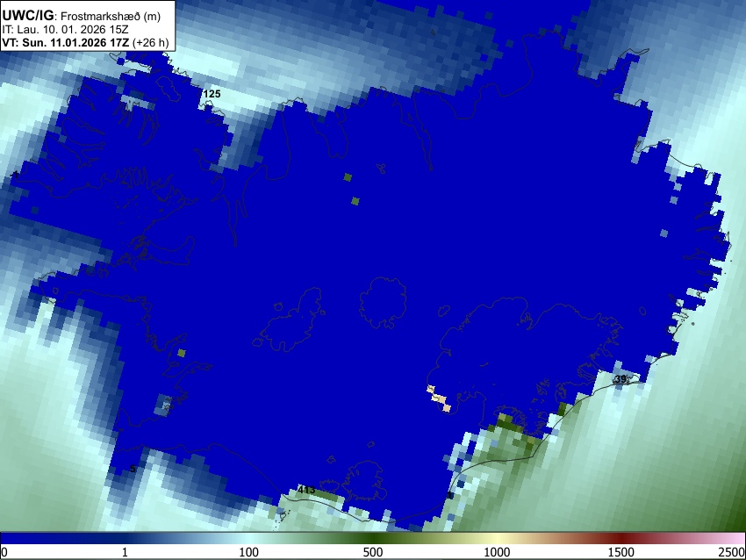Viewport: 746px width, 560px height.
Task: Click the color scale label '2500'
Action: 732,552
